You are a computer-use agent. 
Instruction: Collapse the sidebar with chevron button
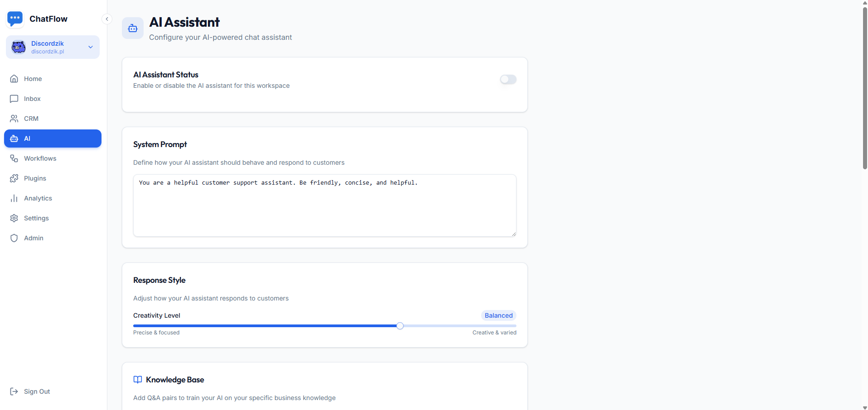point(107,19)
